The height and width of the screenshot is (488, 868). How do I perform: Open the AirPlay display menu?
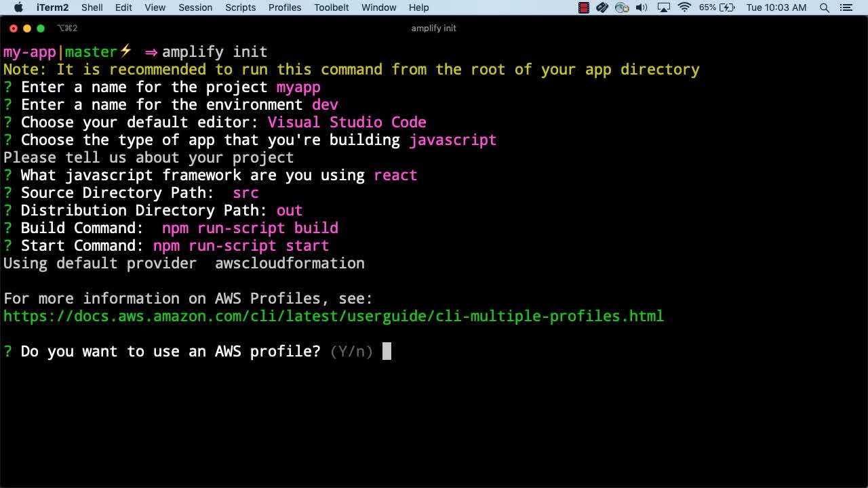pyautogui.click(x=664, y=7)
